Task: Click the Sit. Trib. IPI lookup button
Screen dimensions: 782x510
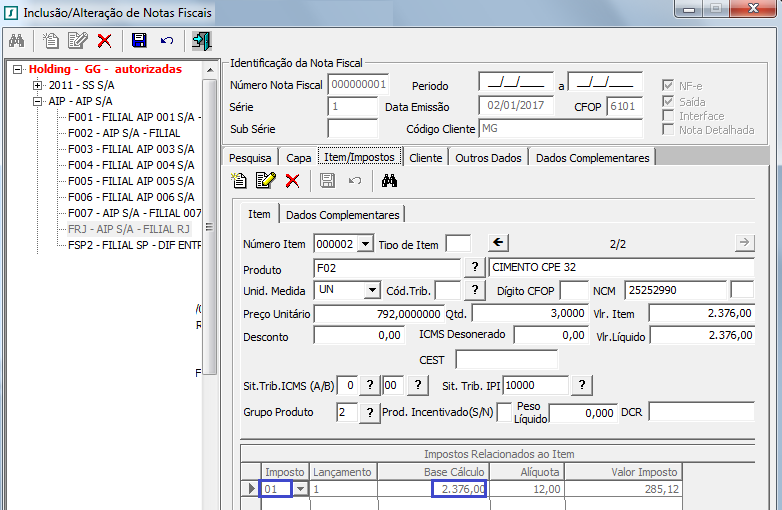Action: [x=582, y=386]
